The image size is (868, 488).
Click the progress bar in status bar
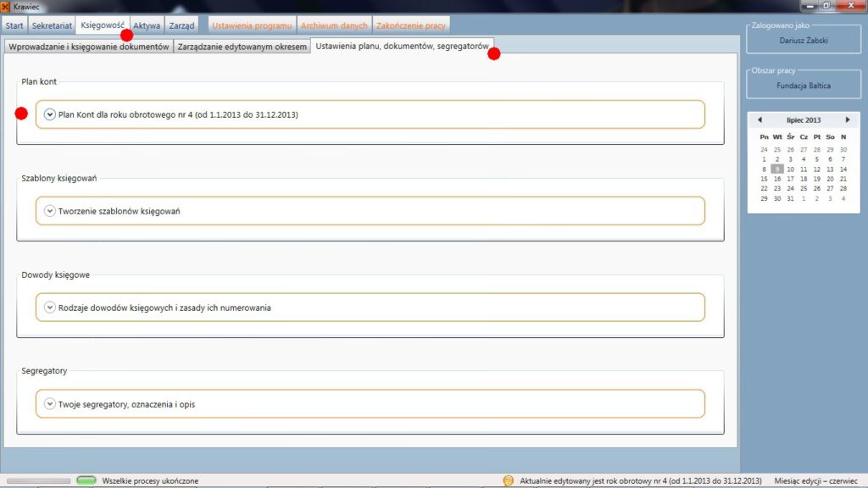coord(38,480)
